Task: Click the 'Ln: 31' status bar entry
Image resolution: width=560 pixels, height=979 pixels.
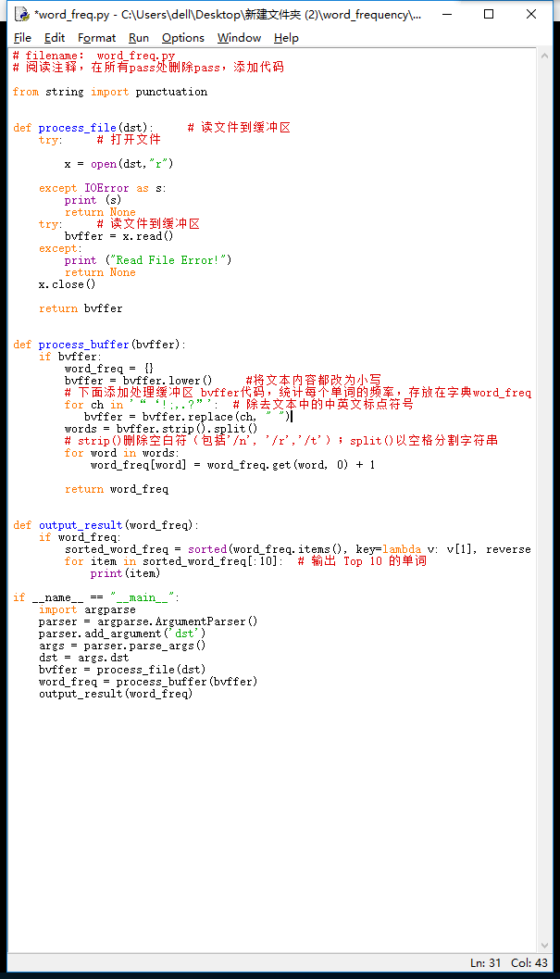Action: pyautogui.click(x=485, y=962)
